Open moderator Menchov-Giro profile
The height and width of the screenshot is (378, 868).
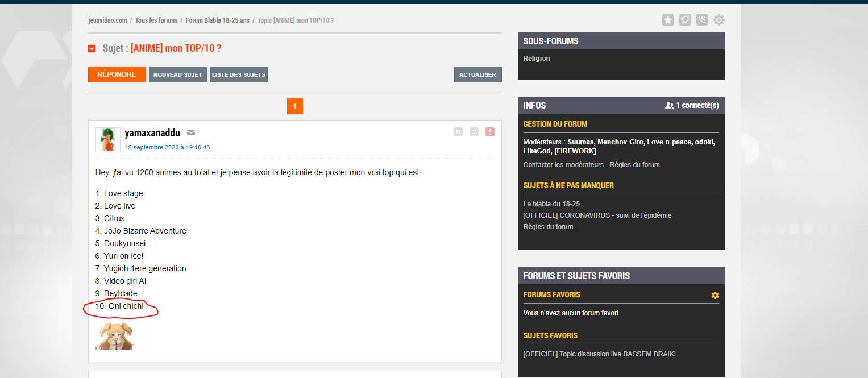pyautogui.click(x=620, y=142)
